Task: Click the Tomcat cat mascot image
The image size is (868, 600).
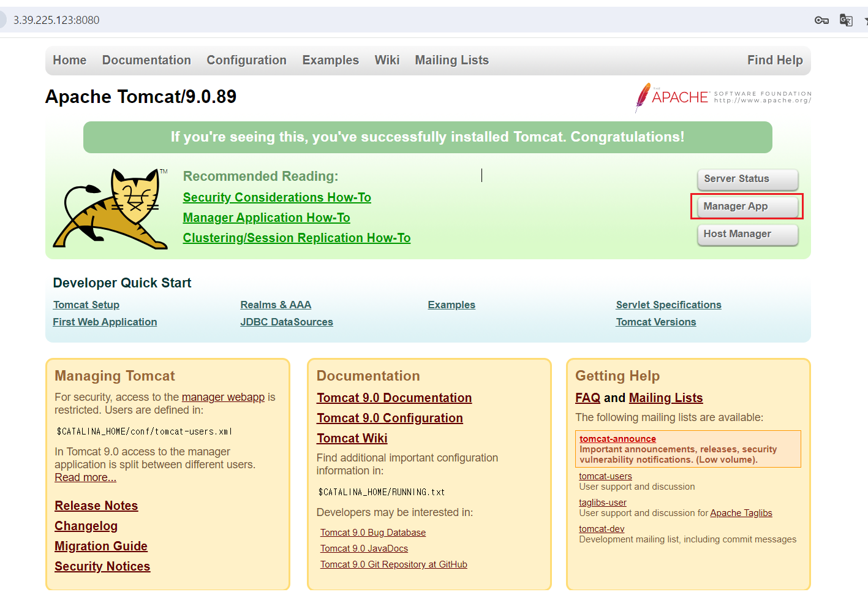Action: 110,208
